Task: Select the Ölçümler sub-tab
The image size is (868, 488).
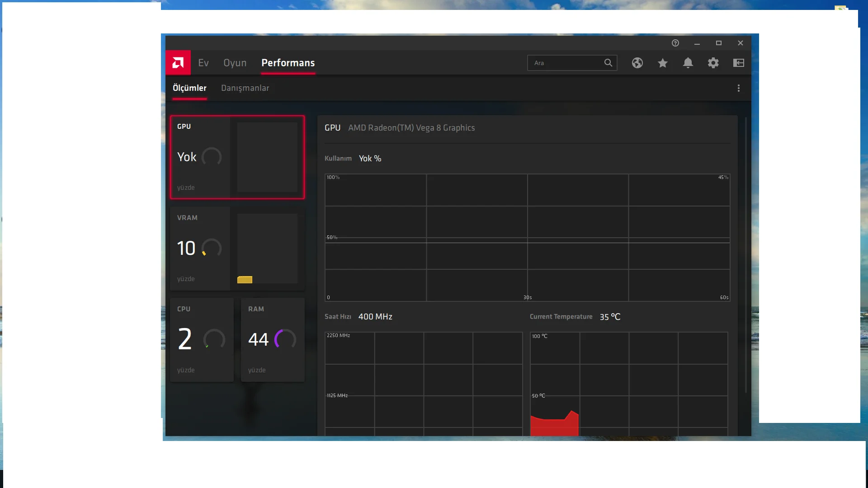Action: 189,88
